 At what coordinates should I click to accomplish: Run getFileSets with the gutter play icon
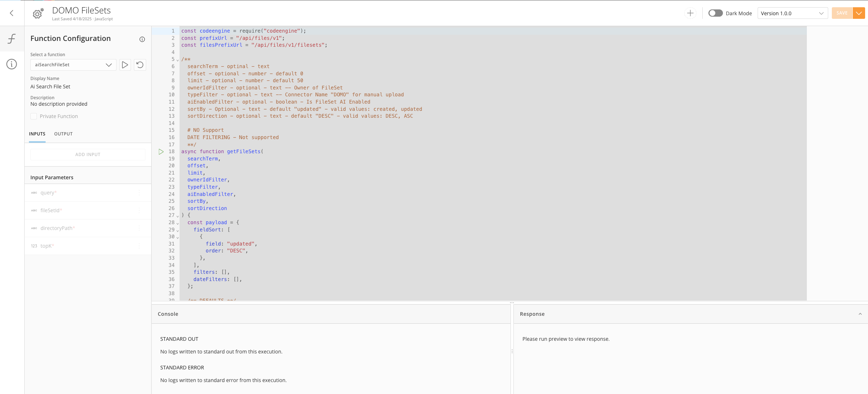point(161,151)
